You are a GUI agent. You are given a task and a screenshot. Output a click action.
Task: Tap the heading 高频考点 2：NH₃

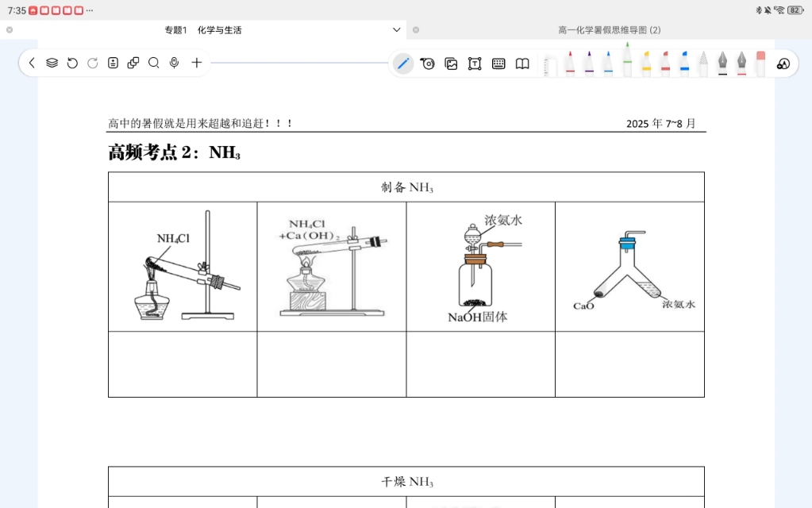174,152
